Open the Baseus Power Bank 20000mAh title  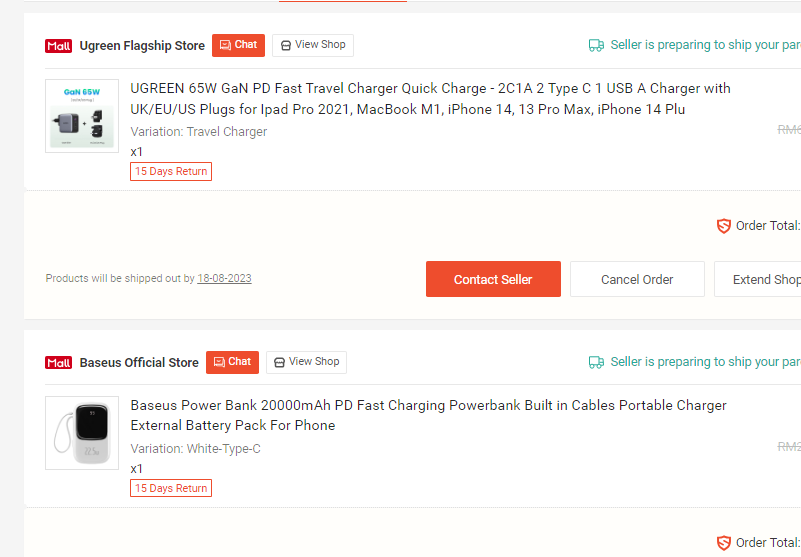428,415
